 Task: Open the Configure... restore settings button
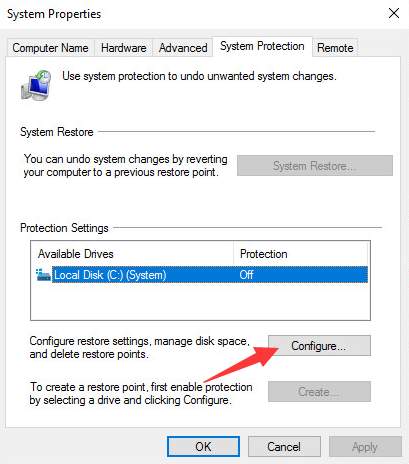(x=319, y=346)
